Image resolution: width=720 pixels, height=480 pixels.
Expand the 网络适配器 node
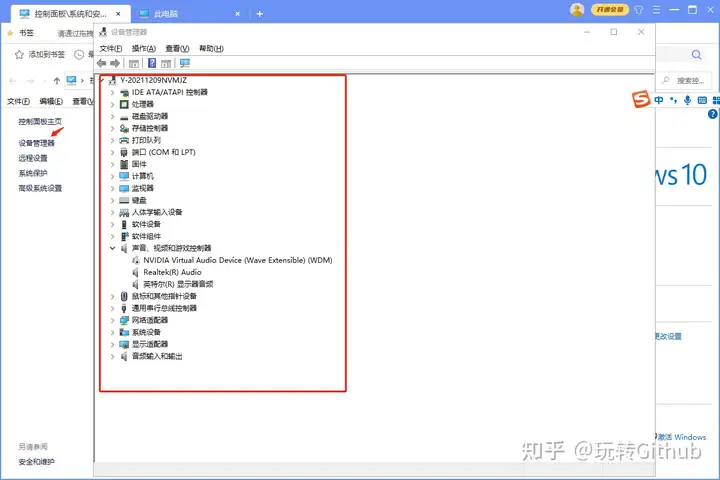coord(112,320)
